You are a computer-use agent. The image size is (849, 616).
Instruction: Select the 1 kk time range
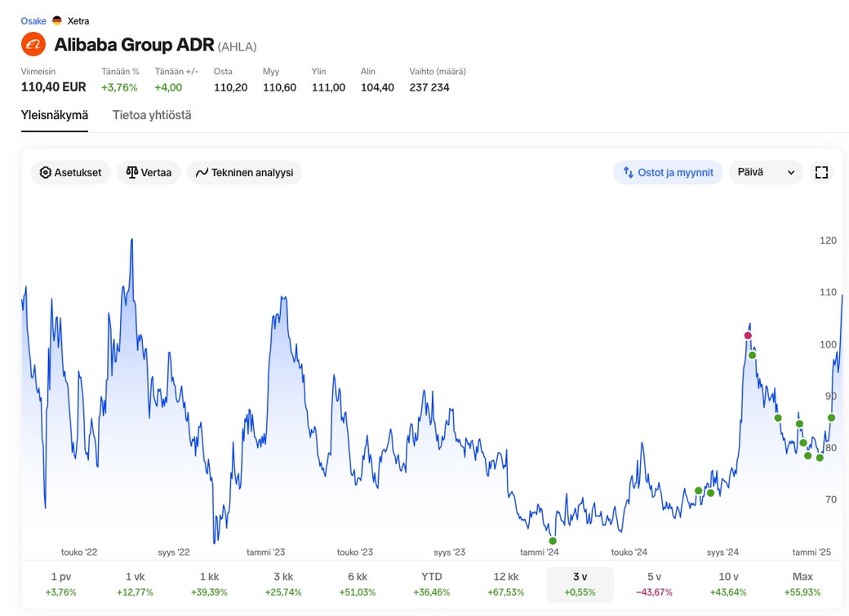[x=209, y=584]
